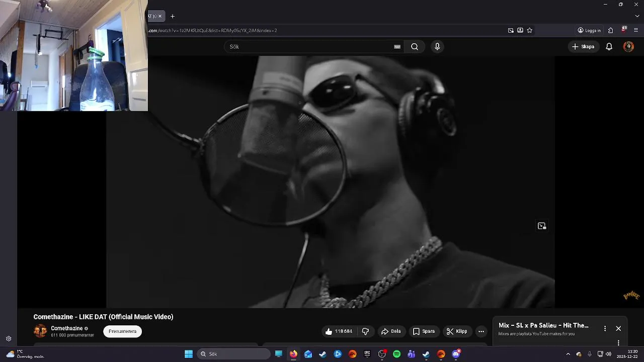Open Epic Games Launcher in taskbar
The width and height of the screenshot is (644, 362).
(x=367, y=354)
